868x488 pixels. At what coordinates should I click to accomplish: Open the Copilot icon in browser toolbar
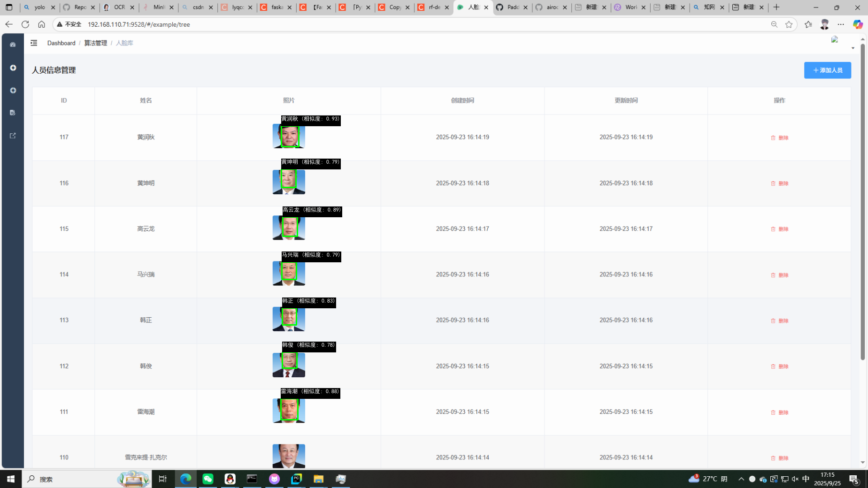[x=857, y=24]
